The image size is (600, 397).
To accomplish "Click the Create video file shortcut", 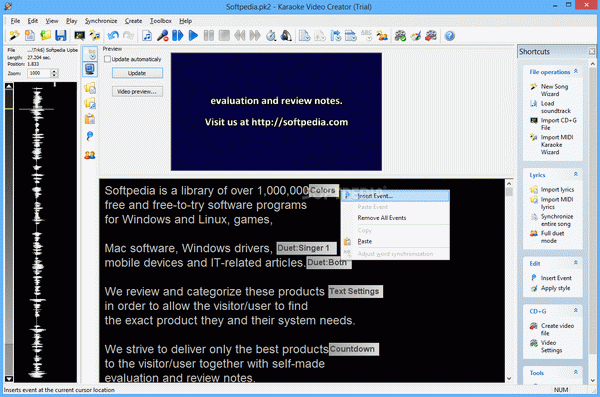I will pos(557,329).
